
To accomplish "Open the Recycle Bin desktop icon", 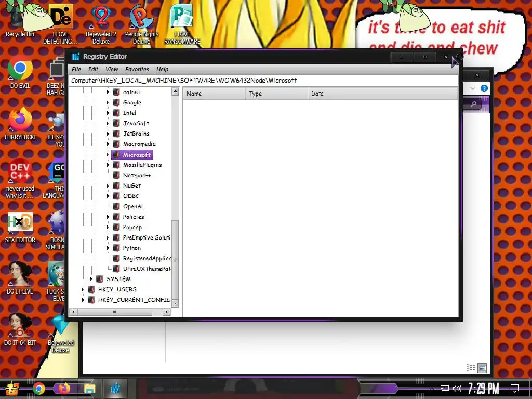I will (x=20, y=20).
